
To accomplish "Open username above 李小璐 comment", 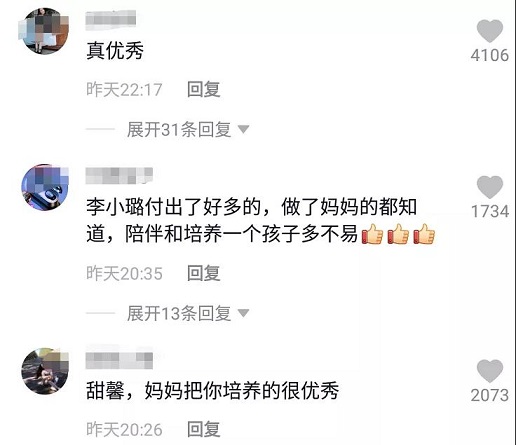I will pyautogui.click(x=119, y=175).
